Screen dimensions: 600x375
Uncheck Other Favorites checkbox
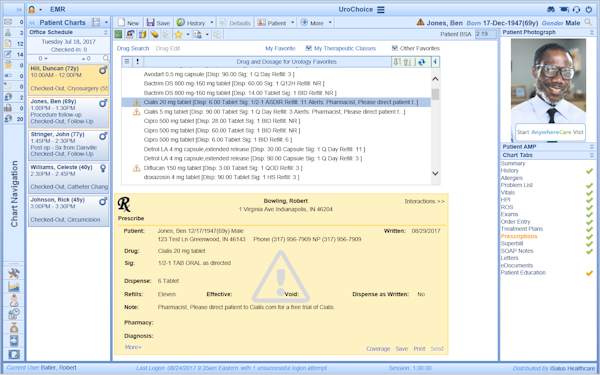395,48
